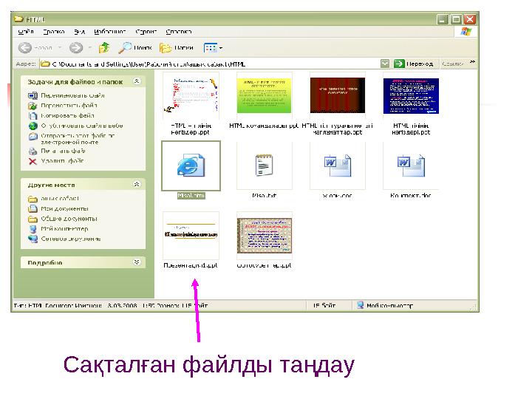Select the blue slide PPT thumbnail
Screen dimensions: 532x399
tap(411, 95)
